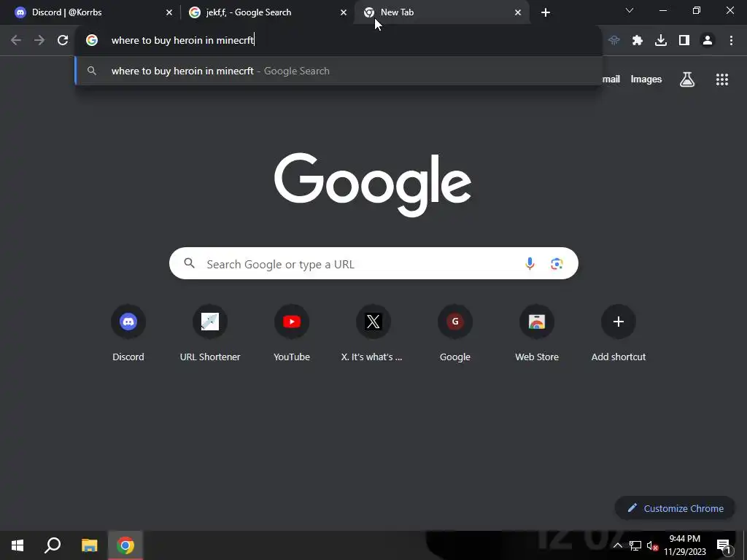Click the Chrome taskbar icon
Image resolution: width=747 pixels, height=560 pixels.
(x=125, y=545)
